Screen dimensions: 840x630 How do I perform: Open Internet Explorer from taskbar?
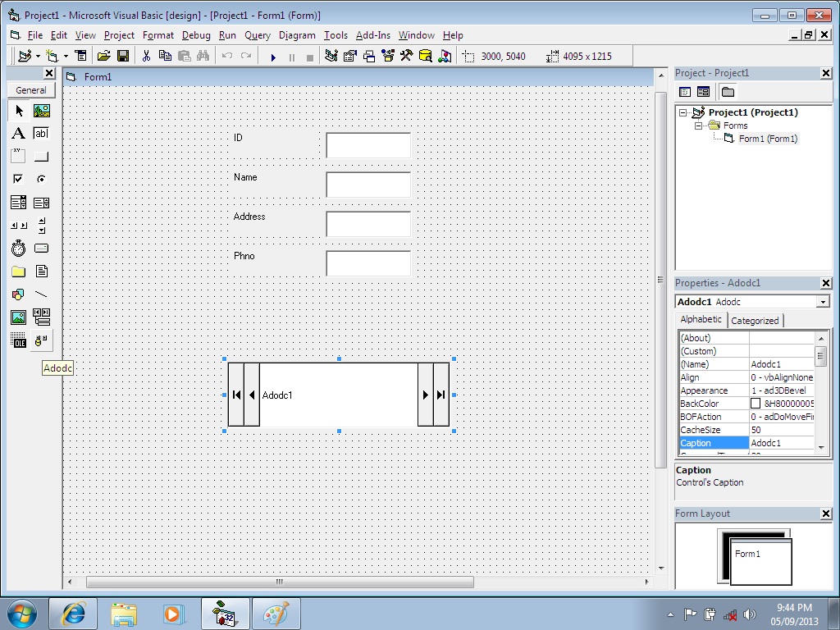tap(73, 614)
